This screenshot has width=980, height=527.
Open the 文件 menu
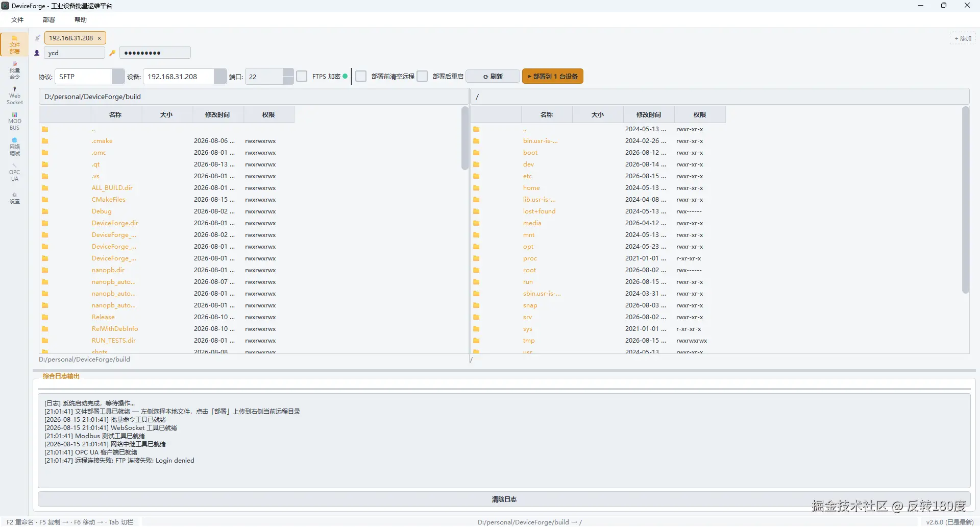[17, 19]
